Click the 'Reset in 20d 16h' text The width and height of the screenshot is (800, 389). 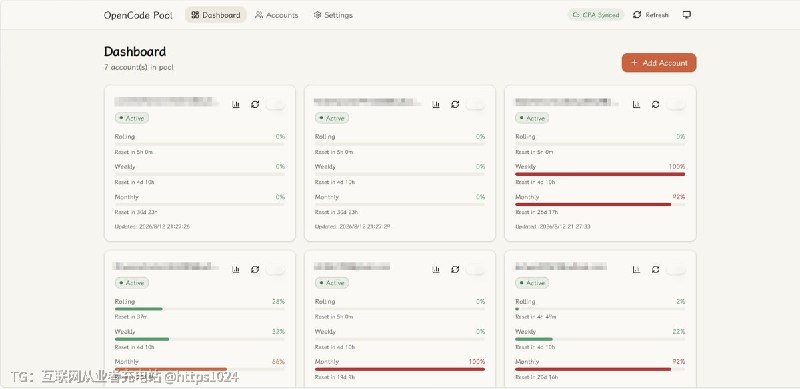tap(537, 377)
